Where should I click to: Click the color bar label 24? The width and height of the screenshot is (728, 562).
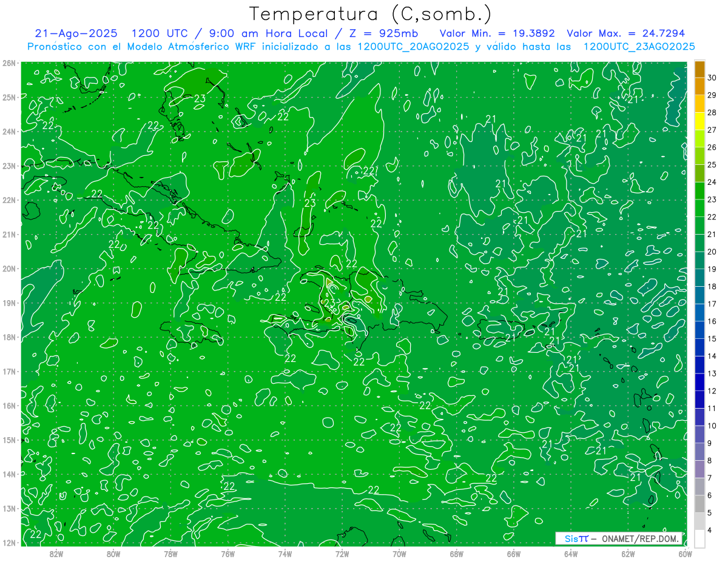click(712, 182)
